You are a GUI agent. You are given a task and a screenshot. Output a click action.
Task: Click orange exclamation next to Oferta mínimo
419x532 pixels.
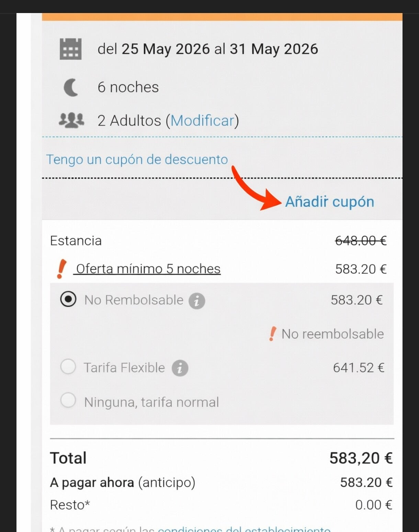[61, 269]
